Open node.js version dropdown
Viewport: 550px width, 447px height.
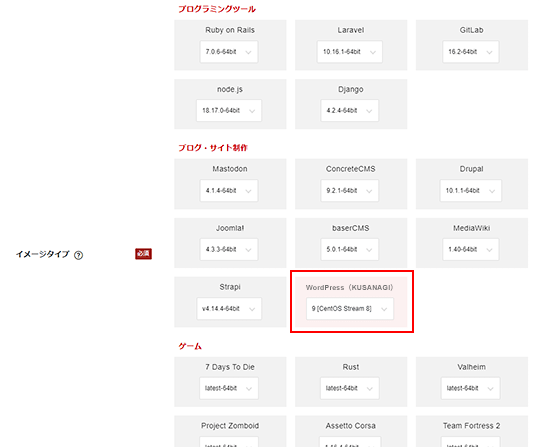point(229,111)
